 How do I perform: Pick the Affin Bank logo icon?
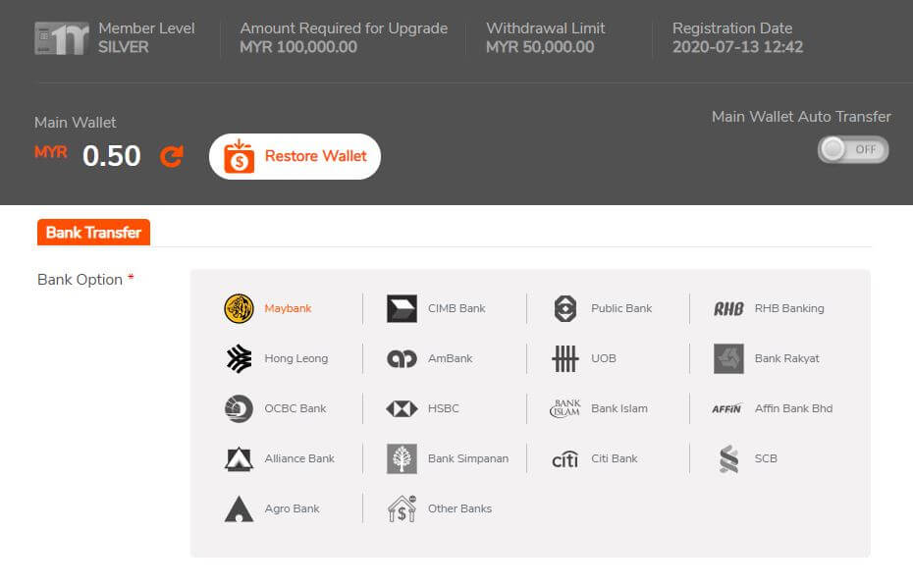coord(727,408)
